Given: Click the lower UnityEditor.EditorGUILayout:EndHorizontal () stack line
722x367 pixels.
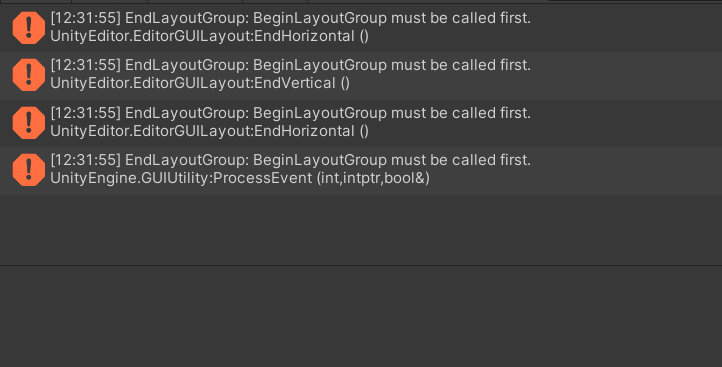Looking at the screenshot, I should [210, 131].
